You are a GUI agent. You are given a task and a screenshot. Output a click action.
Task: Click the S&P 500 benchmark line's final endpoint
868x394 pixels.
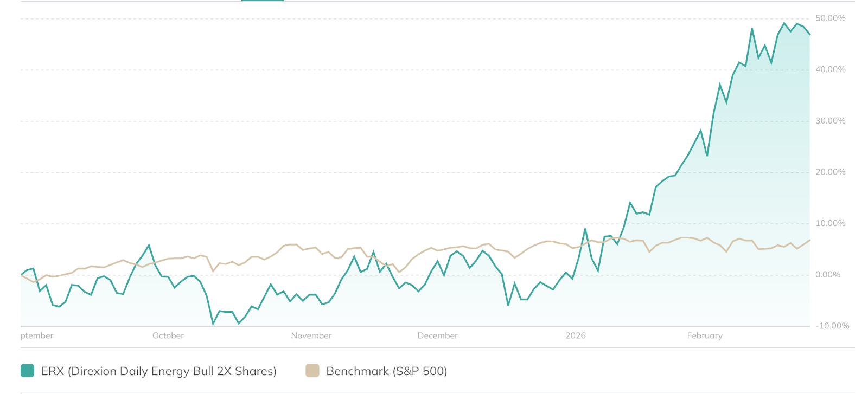809,240
